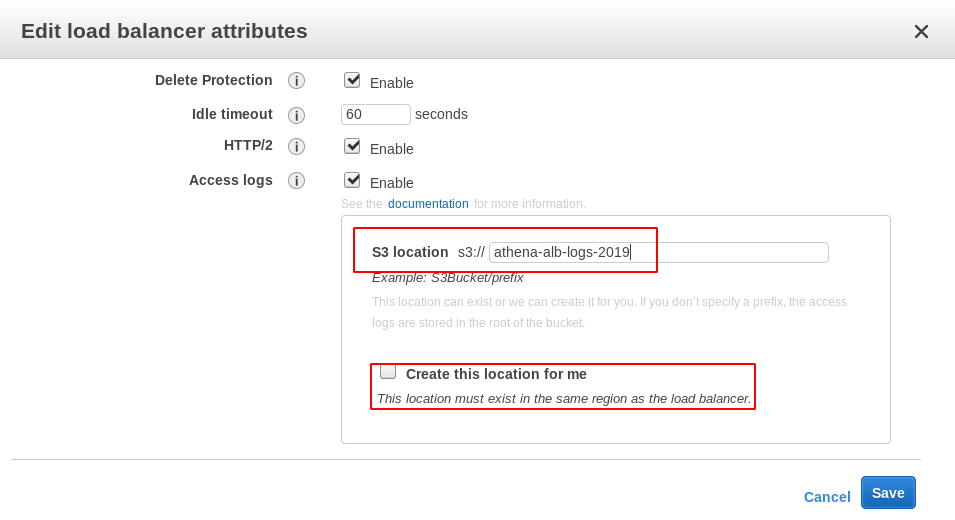Image resolution: width=955 pixels, height=520 pixels.
Task: Cancel editing the load balancer attributes
Action: pyautogui.click(x=827, y=497)
